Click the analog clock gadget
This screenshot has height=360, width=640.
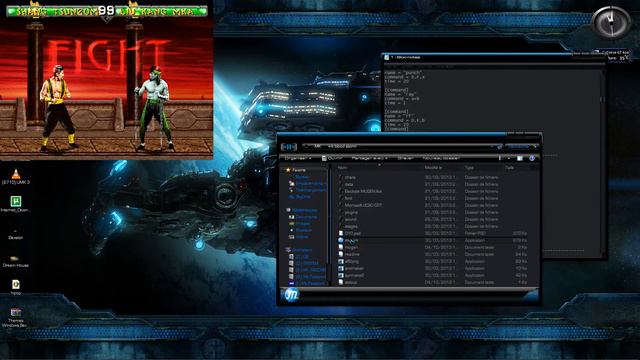(611, 23)
